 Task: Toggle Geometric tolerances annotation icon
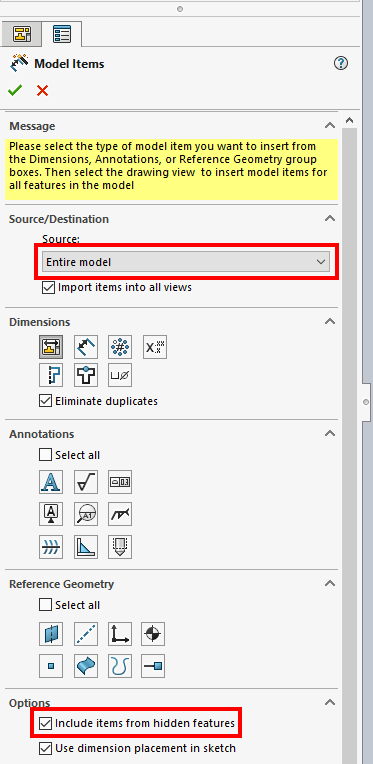pyautogui.click(x=120, y=482)
